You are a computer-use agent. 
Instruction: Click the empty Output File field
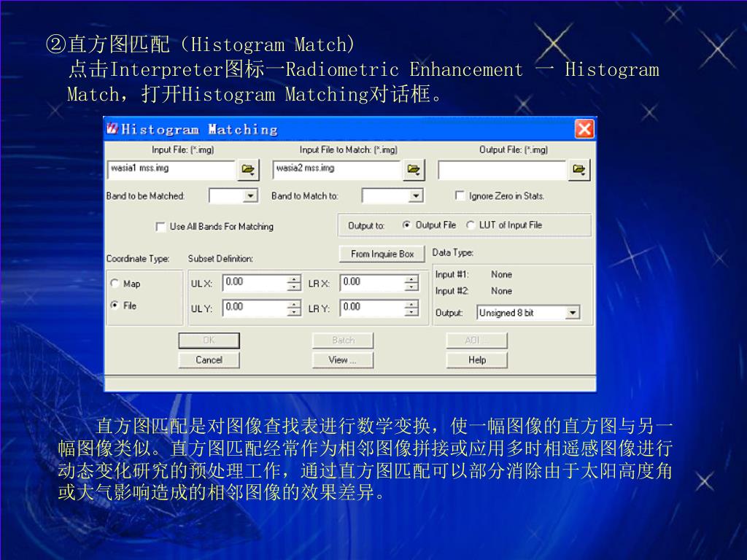[x=502, y=169]
